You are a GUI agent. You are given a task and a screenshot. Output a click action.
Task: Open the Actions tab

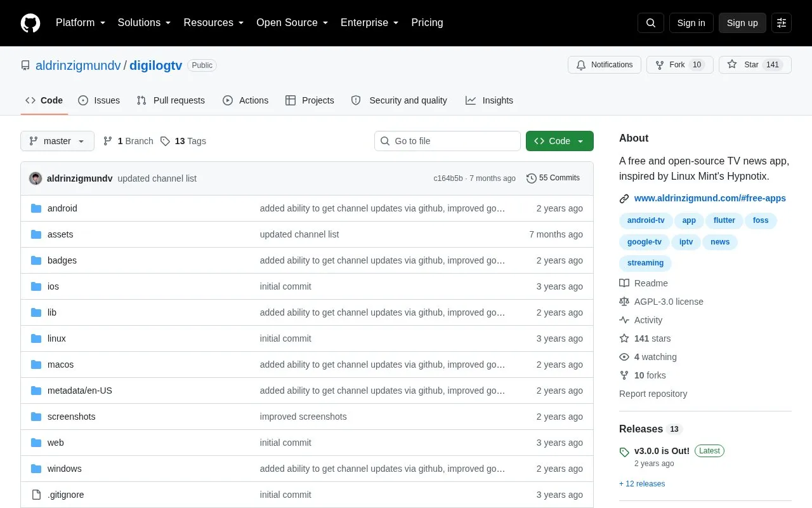tap(246, 100)
